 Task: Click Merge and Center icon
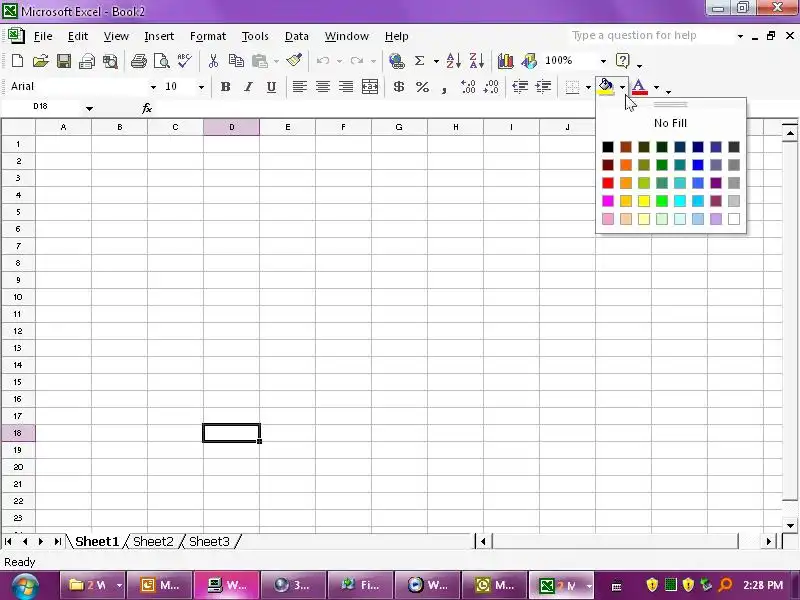click(370, 87)
